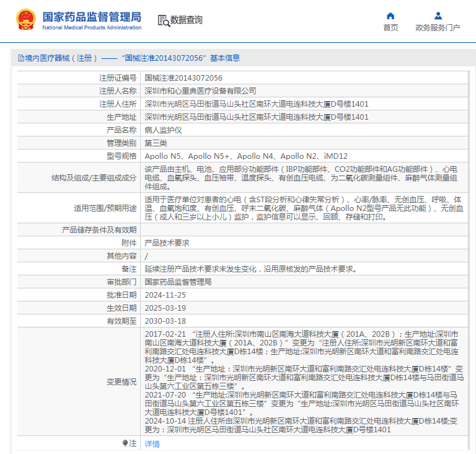476x454 pixels.
Task: Click the 其他内容 slash value
Action: [147, 256]
